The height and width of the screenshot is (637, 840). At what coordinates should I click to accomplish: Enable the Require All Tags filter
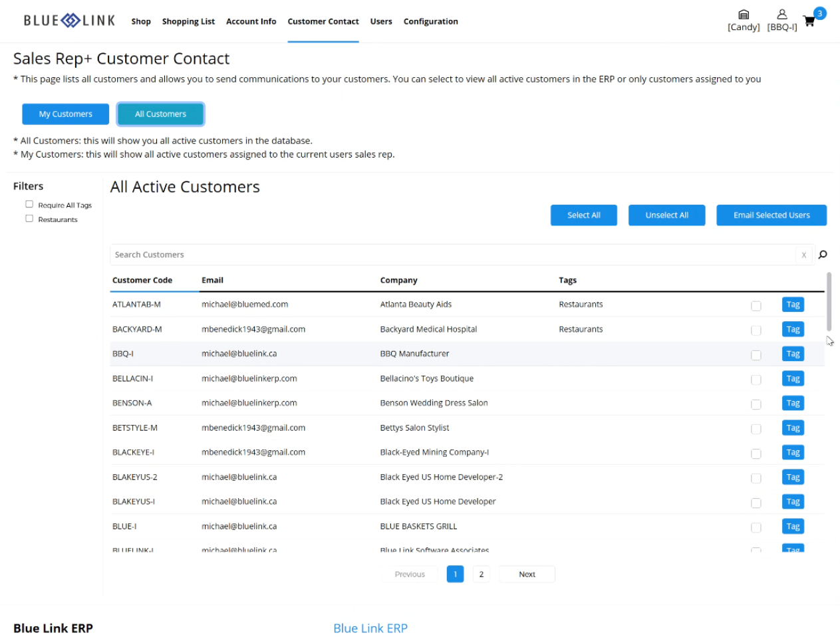(29, 204)
